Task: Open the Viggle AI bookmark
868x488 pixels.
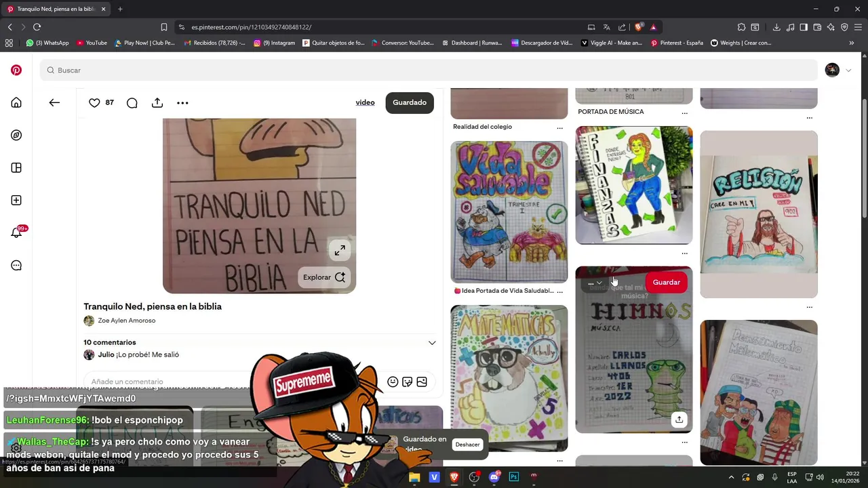Action: pyautogui.click(x=612, y=43)
